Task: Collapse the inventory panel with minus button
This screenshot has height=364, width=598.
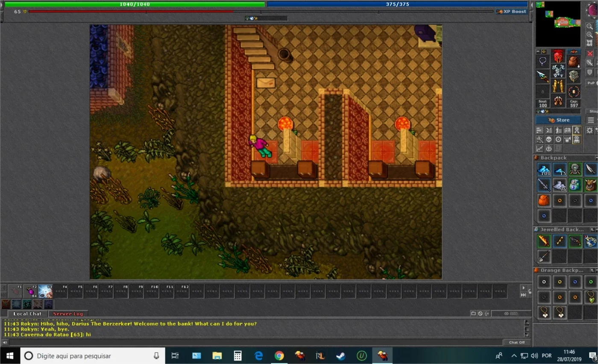Action: click(x=538, y=52)
